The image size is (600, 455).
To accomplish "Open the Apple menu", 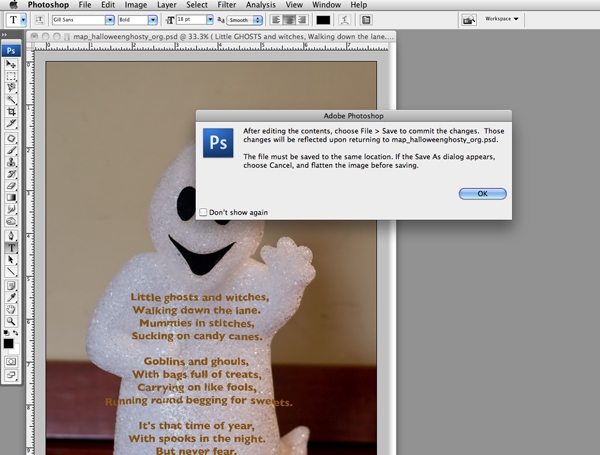I will [13, 5].
